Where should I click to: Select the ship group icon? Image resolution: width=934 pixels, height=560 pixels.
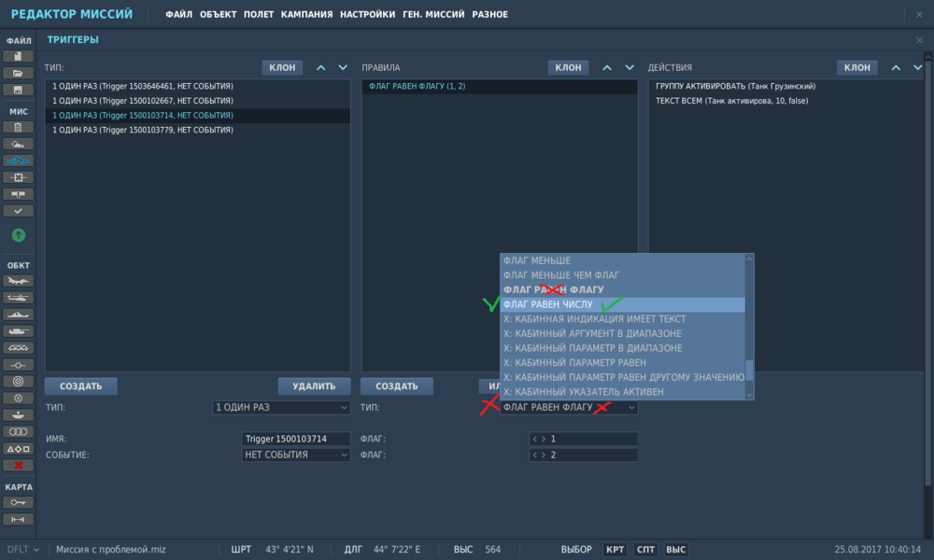tap(18, 315)
